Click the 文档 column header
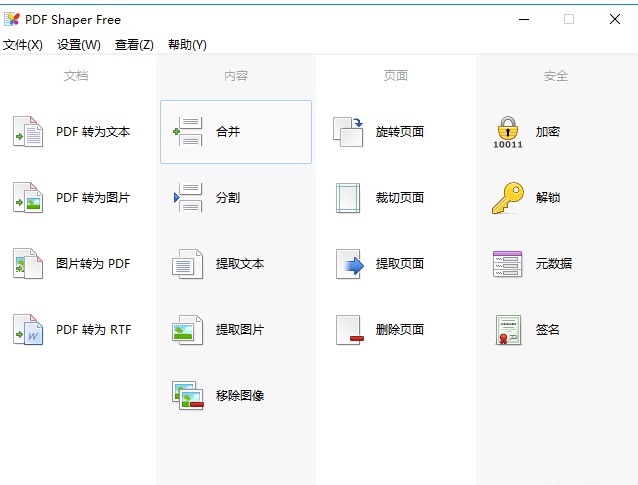638x485 pixels. (x=76, y=75)
